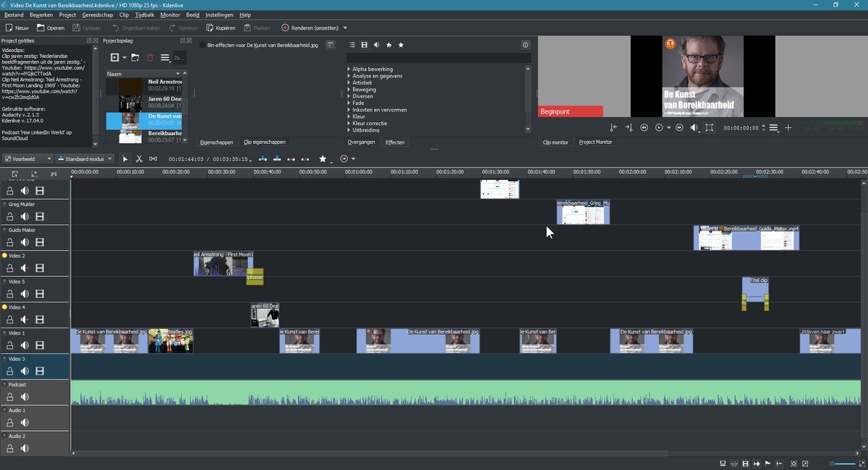Toggle the monitor zone edit icon

pyautogui.click(x=710, y=127)
